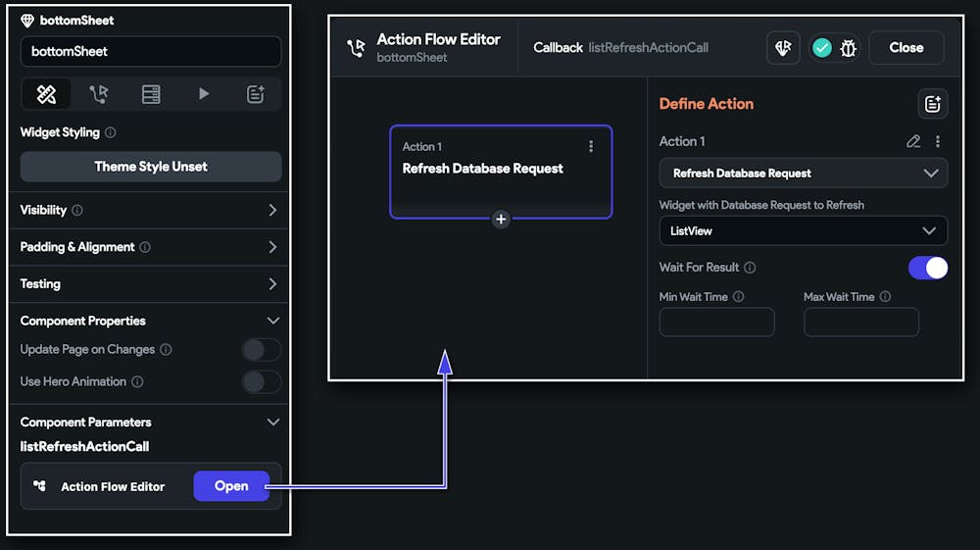
Task: Click the Define Action heading
Action: pyautogui.click(x=707, y=104)
